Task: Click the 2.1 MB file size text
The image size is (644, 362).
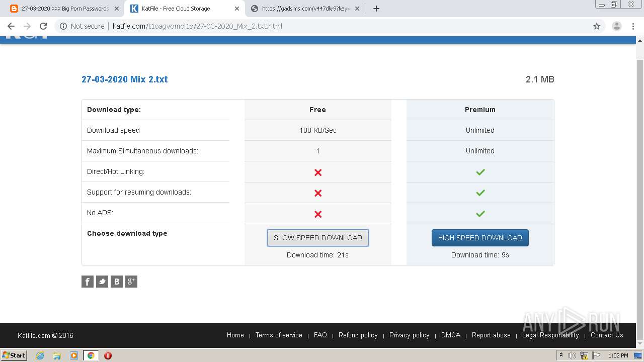Action: click(540, 79)
